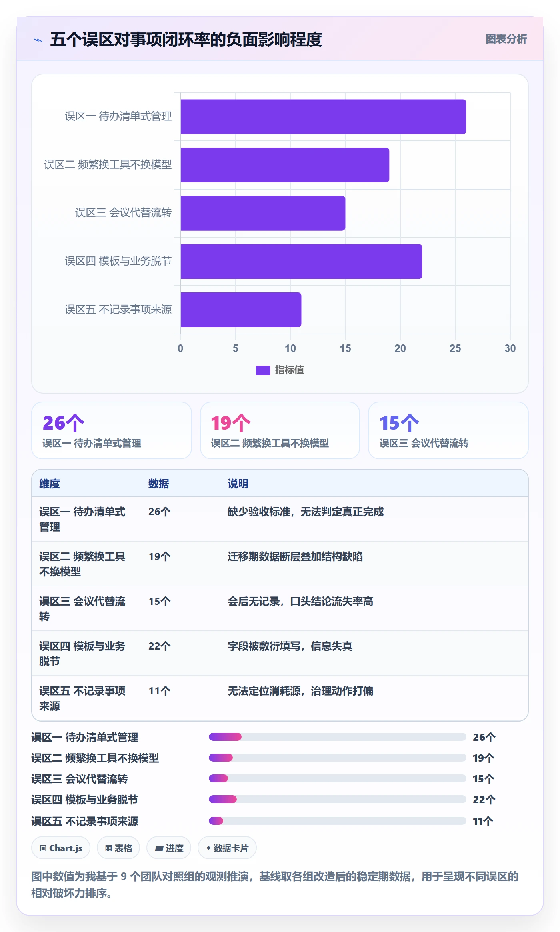The image size is (560, 932).
Task: Click the x-axis tick label 15
Action: point(345,348)
